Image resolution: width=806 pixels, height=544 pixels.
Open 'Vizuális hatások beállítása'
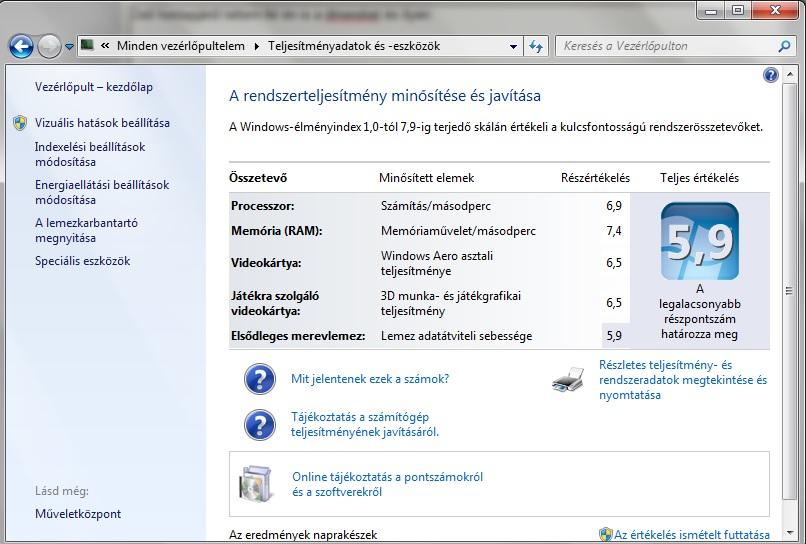(x=102, y=123)
